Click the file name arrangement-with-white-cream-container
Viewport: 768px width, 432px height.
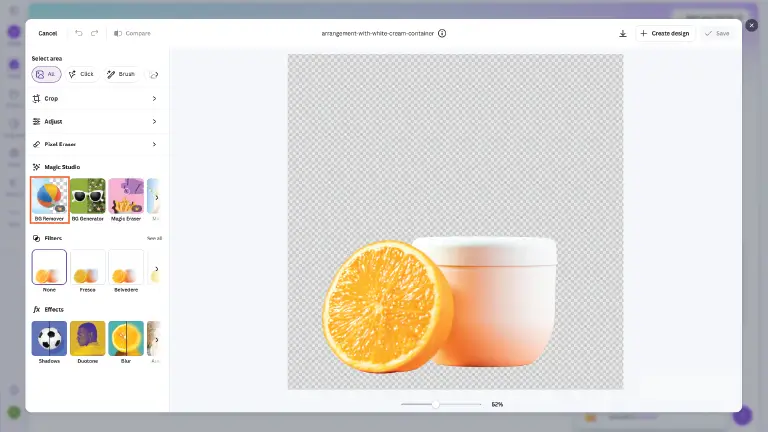pos(378,33)
